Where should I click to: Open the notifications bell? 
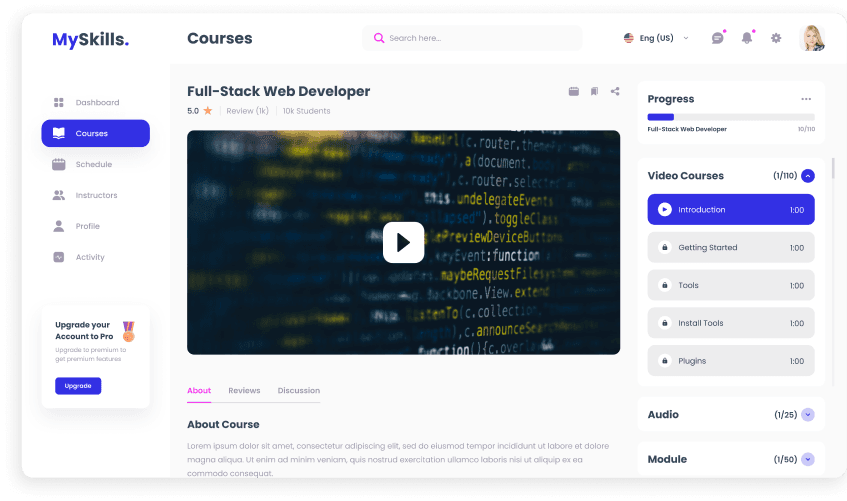pyautogui.click(x=747, y=38)
